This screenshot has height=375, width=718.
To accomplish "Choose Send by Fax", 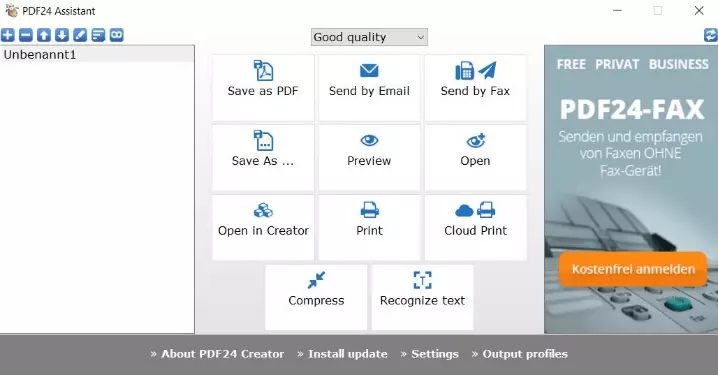I will pyautogui.click(x=475, y=88).
